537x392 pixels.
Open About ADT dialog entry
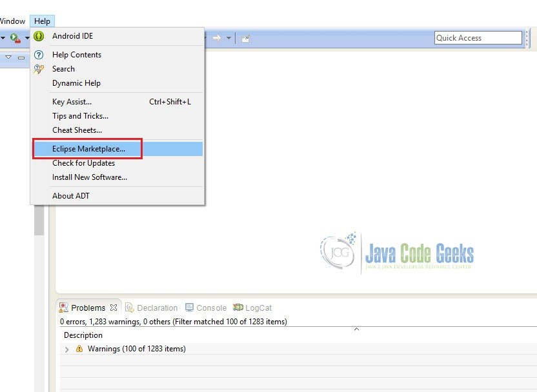[x=117, y=196]
